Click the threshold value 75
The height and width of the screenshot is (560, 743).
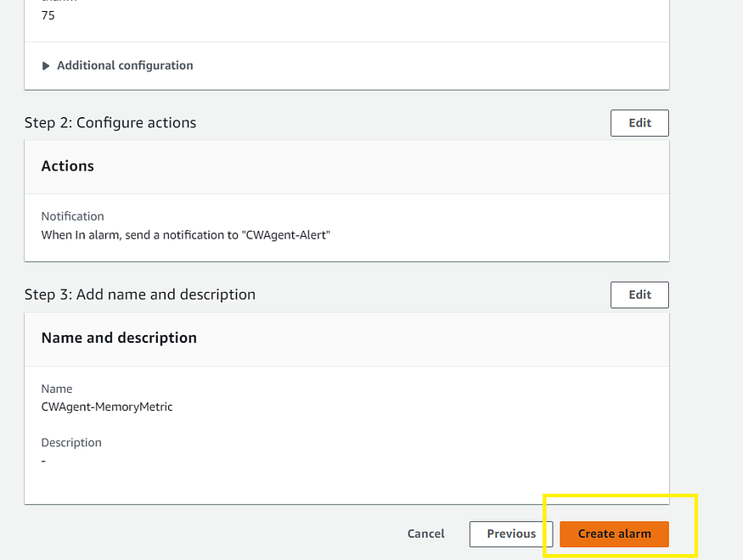(x=48, y=15)
